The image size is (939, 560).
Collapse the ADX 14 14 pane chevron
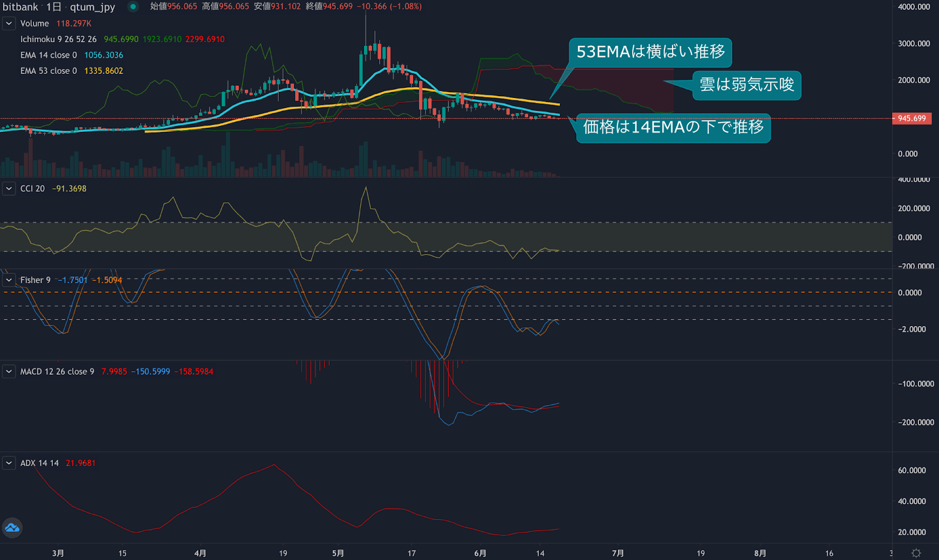click(x=9, y=463)
